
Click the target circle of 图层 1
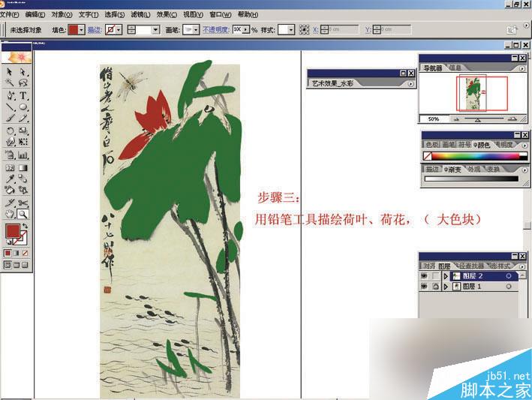[x=509, y=287]
